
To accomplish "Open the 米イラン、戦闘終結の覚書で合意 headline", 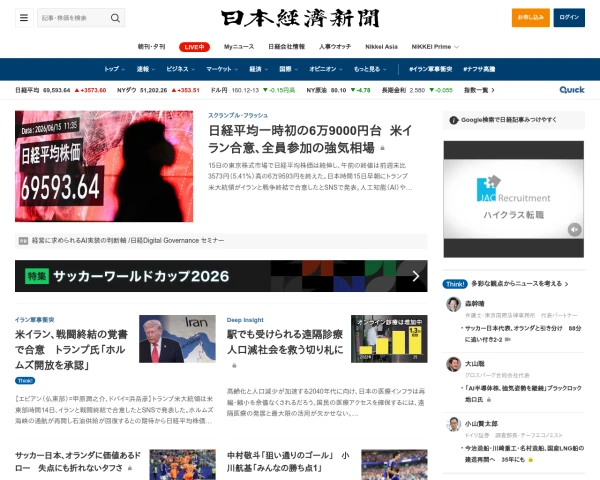I will pyautogui.click(x=72, y=350).
